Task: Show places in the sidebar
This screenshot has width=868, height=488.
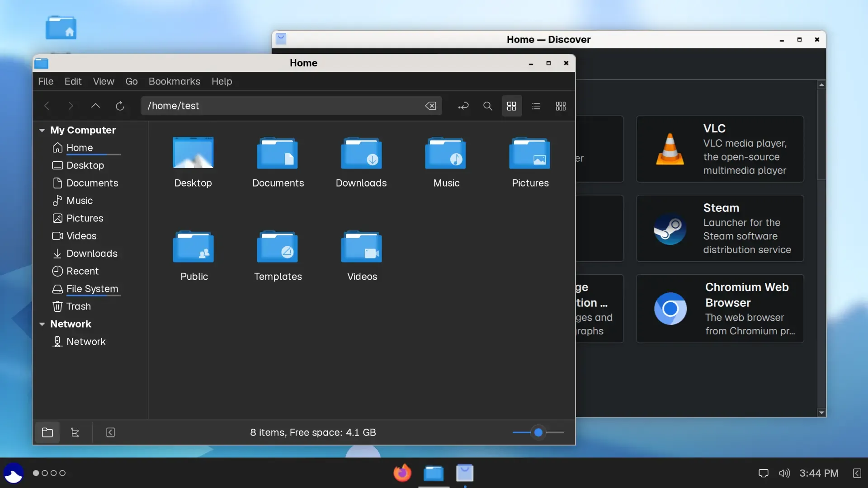Action: (47, 432)
